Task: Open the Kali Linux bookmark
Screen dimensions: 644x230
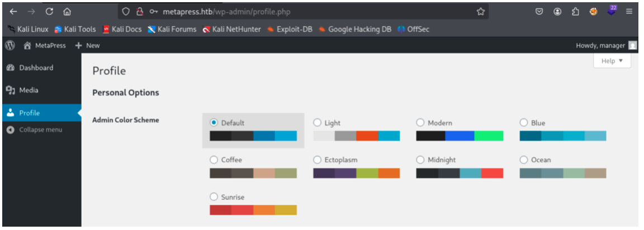Action: 28,29
